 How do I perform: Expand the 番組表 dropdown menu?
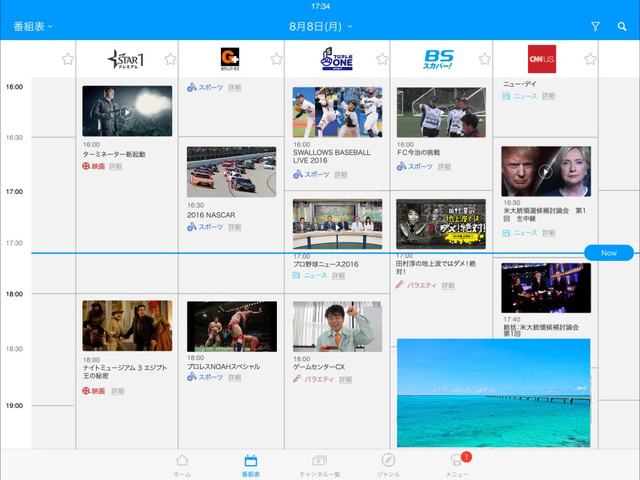tap(33, 26)
